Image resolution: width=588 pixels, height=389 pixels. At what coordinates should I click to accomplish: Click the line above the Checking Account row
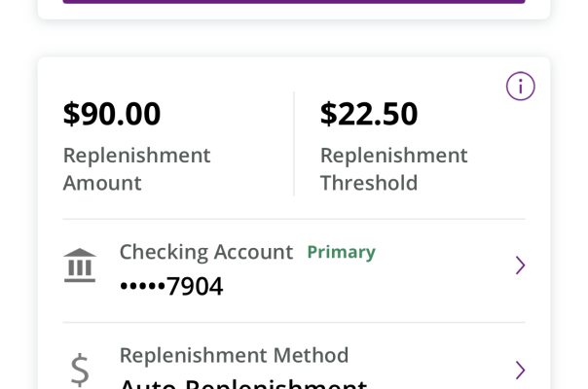point(294,219)
